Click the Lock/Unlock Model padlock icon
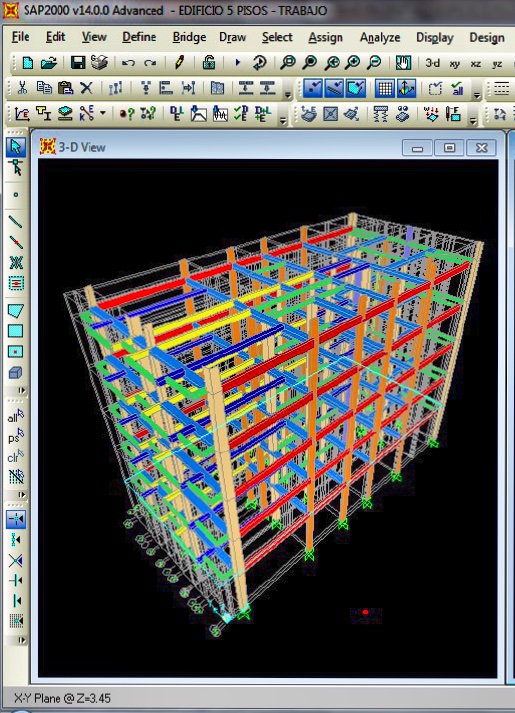 tap(209, 62)
